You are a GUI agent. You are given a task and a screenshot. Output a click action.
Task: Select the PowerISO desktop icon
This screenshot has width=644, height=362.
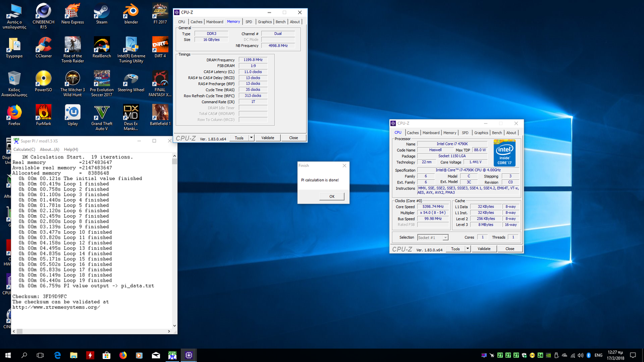click(43, 81)
